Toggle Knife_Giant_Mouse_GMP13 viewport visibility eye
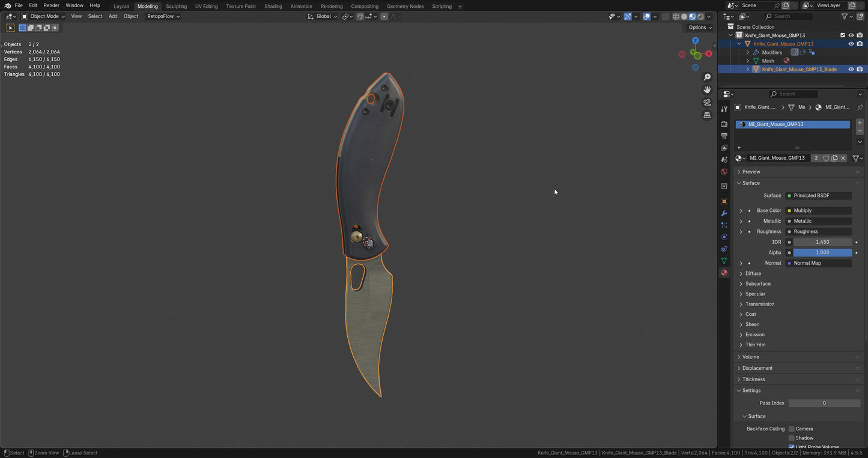 click(851, 43)
